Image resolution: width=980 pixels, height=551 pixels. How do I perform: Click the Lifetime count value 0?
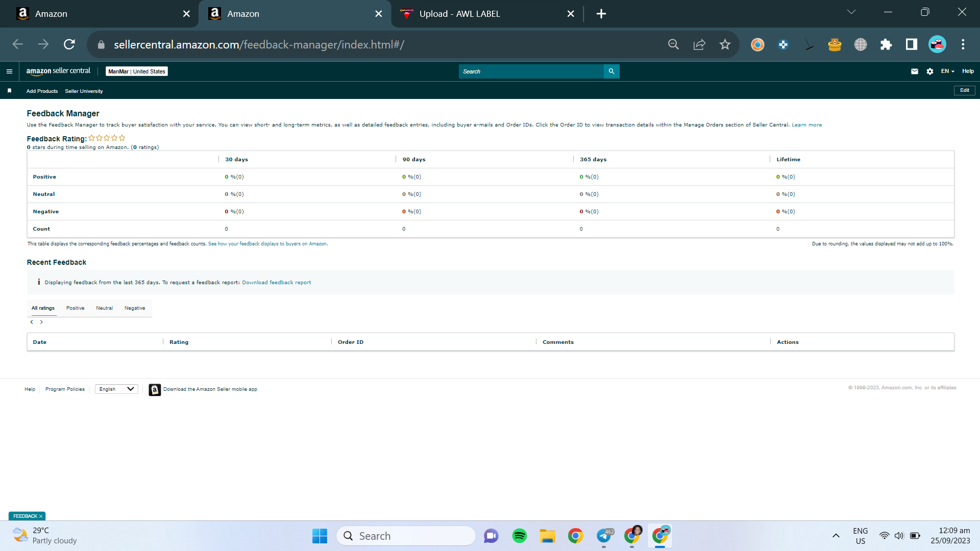click(778, 229)
